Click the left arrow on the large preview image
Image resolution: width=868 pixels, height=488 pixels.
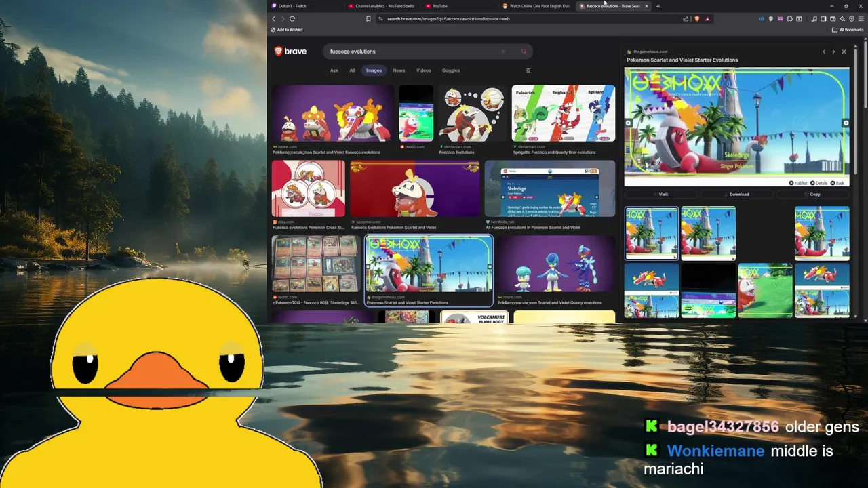tap(628, 123)
